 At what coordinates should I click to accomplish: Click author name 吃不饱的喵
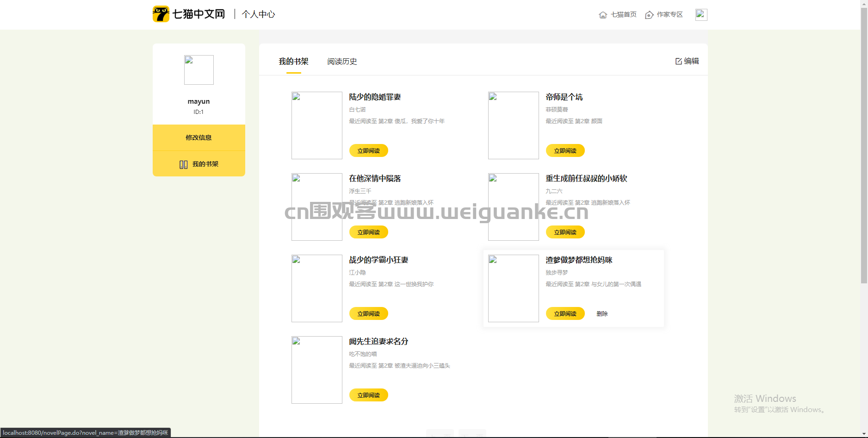tap(363, 354)
